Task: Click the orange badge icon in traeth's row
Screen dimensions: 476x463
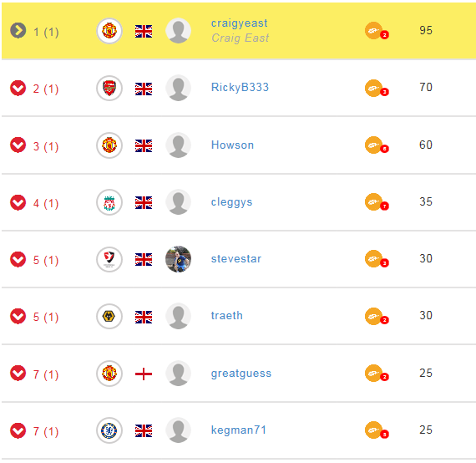Action: tap(377, 316)
